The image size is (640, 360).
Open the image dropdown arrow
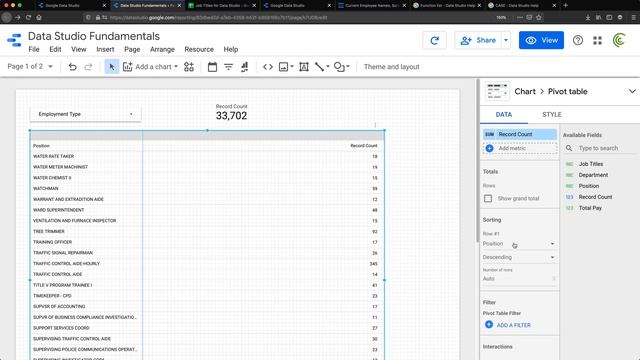[x=292, y=67]
